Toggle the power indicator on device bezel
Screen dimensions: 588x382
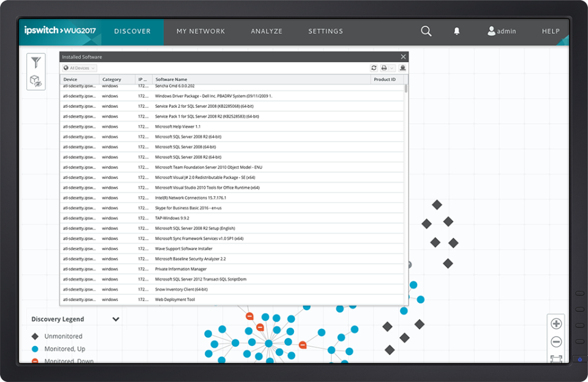(x=580, y=359)
